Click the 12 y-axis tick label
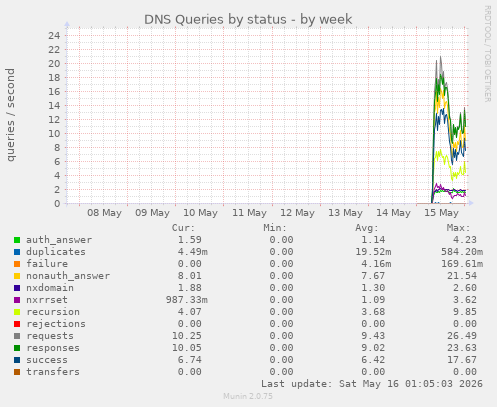497x407 pixels. click(x=54, y=120)
